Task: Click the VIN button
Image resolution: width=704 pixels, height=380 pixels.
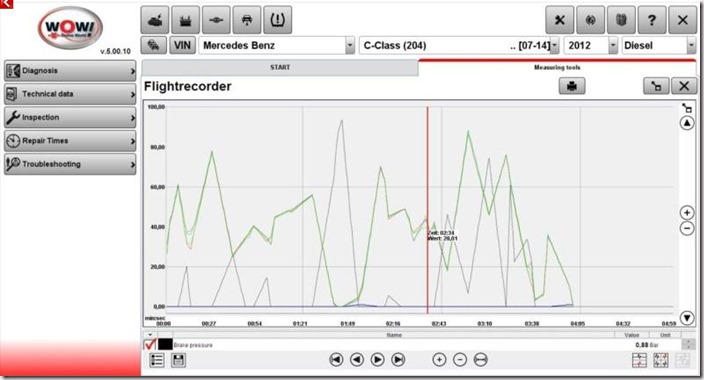Action: pos(182,45)
